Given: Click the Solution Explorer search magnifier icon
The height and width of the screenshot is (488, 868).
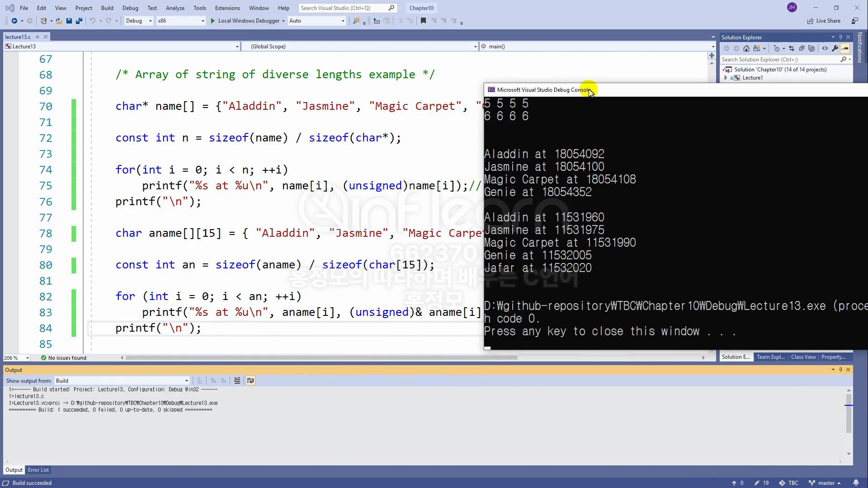Looking at the screenshot, I should [843, 59].
